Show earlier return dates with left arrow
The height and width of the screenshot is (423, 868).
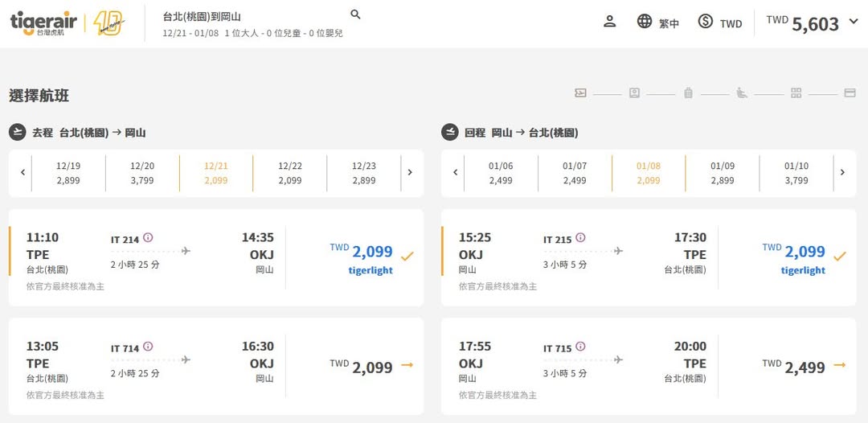456,172
